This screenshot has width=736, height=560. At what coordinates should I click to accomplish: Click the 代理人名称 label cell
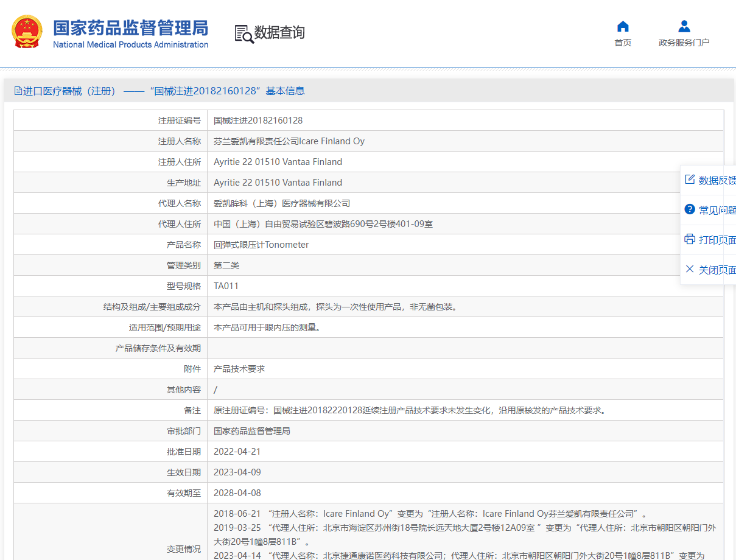[111, 203]
